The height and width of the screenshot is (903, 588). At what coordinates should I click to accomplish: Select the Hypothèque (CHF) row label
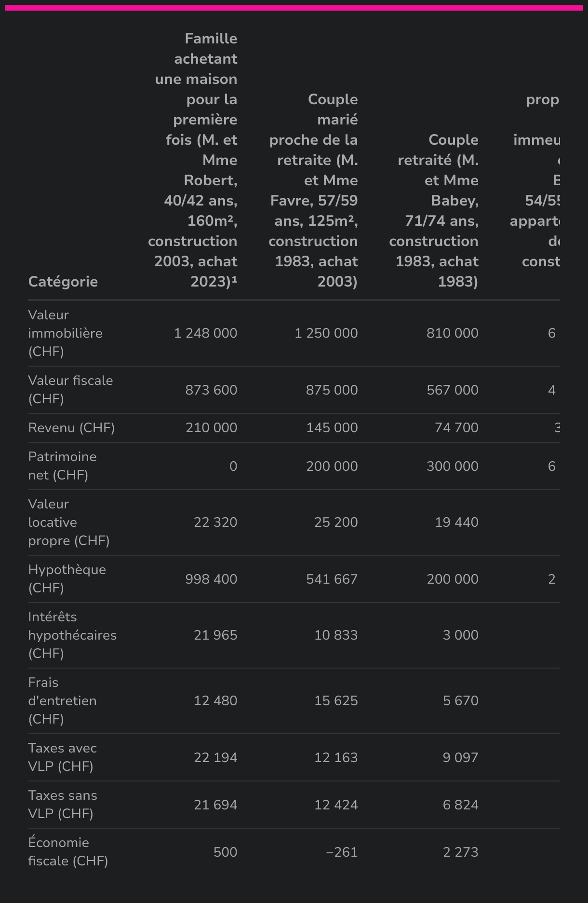[x=67, y=579]
